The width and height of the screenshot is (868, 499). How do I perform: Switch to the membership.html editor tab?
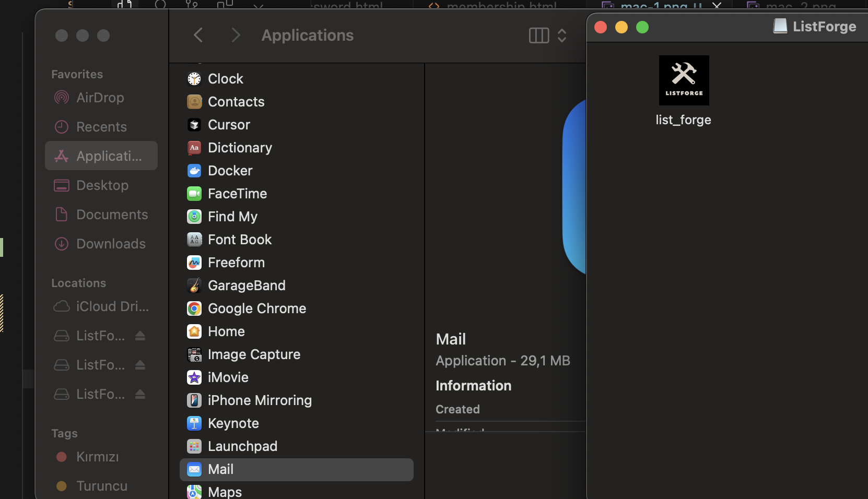(x=492, y=5)
